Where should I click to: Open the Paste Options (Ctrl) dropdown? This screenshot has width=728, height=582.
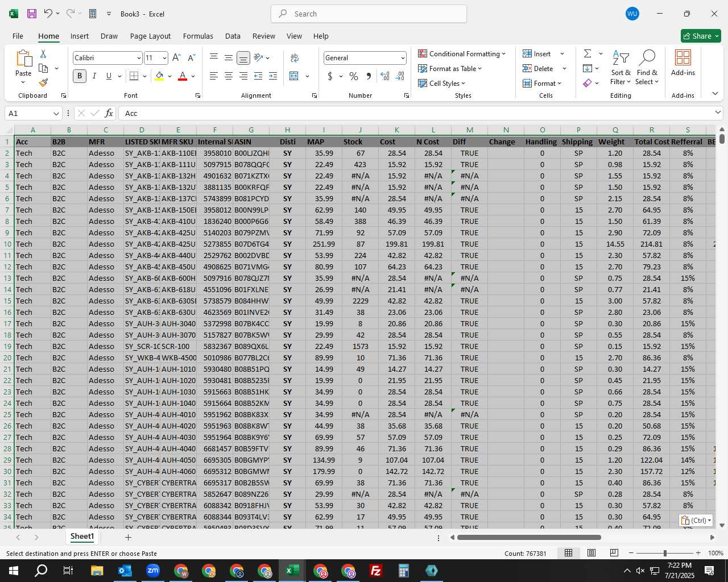[x=696, y=520]
